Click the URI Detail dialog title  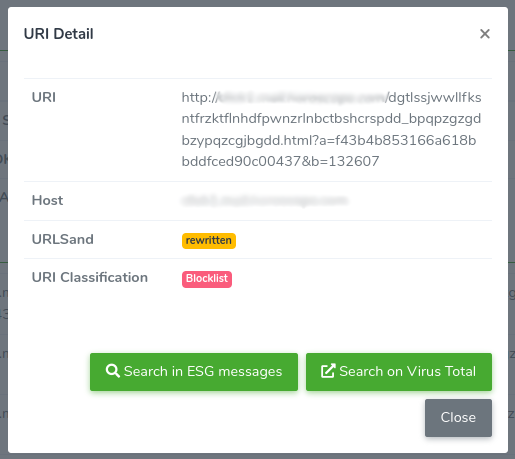[59, 34]
